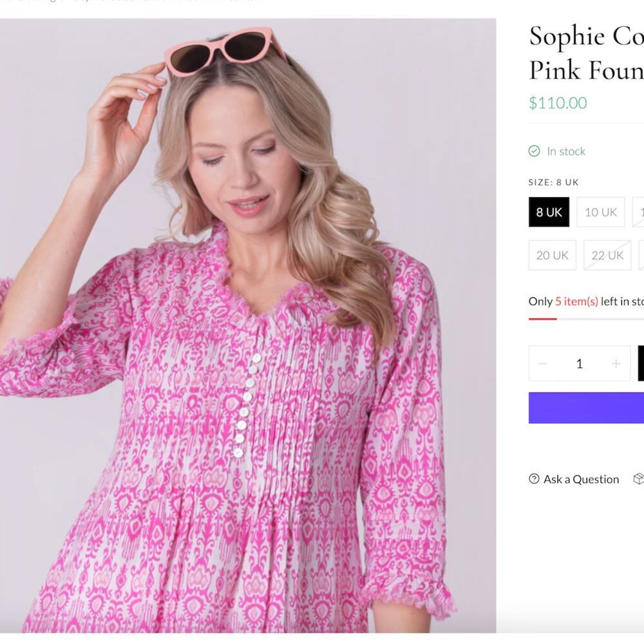Click the shipping box icon near Ask a Question
The width and height of the screenshot is (644, 644).
tap(639, 479)
